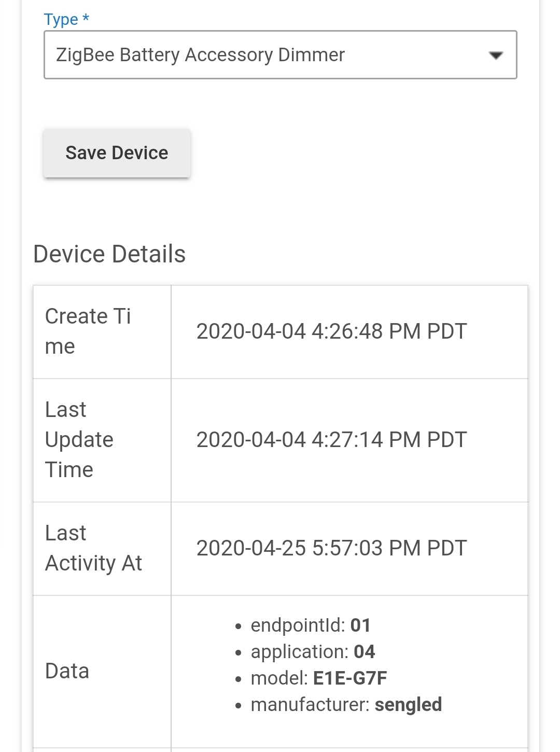
Task: Select the 4:26:48 PM create time value
Action: 331,331
